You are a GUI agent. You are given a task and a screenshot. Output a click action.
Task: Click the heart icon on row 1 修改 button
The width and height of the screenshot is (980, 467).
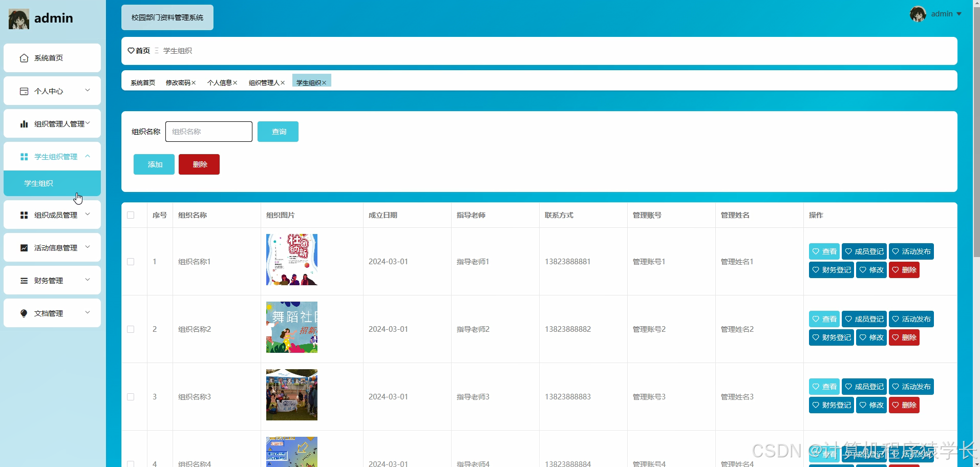pos(863,270)
